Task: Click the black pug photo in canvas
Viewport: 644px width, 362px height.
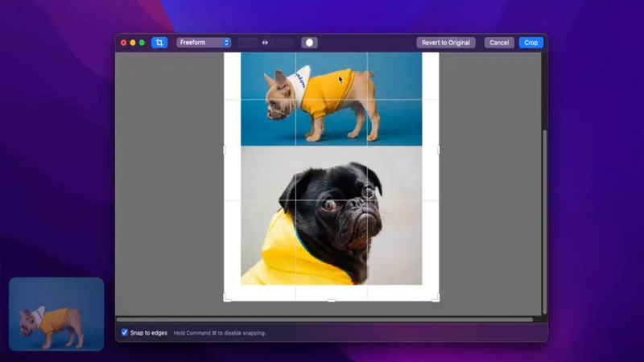Action: tap(331, 216)
